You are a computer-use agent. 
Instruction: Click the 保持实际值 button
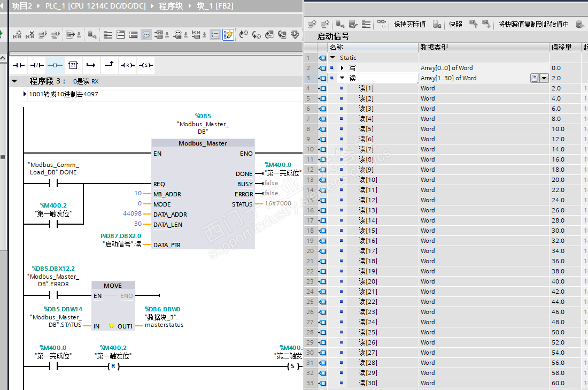409,24
